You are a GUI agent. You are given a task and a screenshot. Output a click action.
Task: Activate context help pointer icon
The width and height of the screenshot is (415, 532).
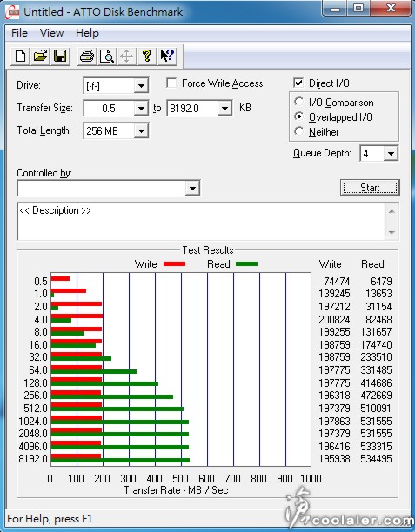(167, 56)
